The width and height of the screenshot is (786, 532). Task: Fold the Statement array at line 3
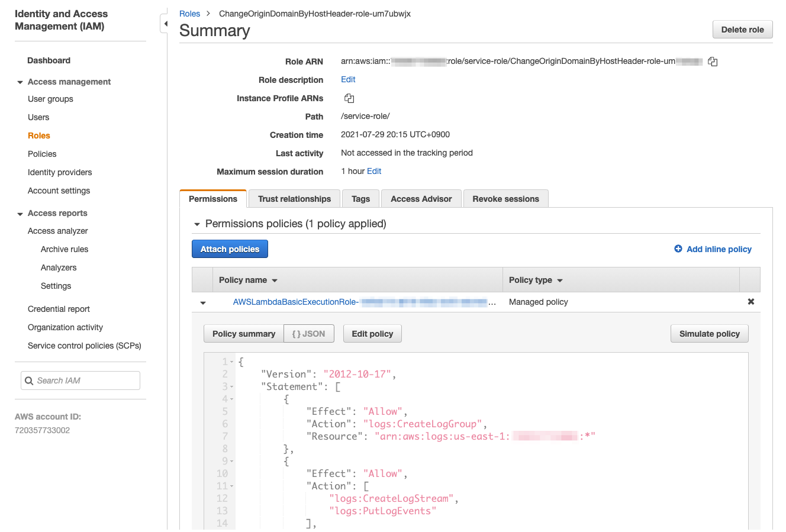coord(232,386)
